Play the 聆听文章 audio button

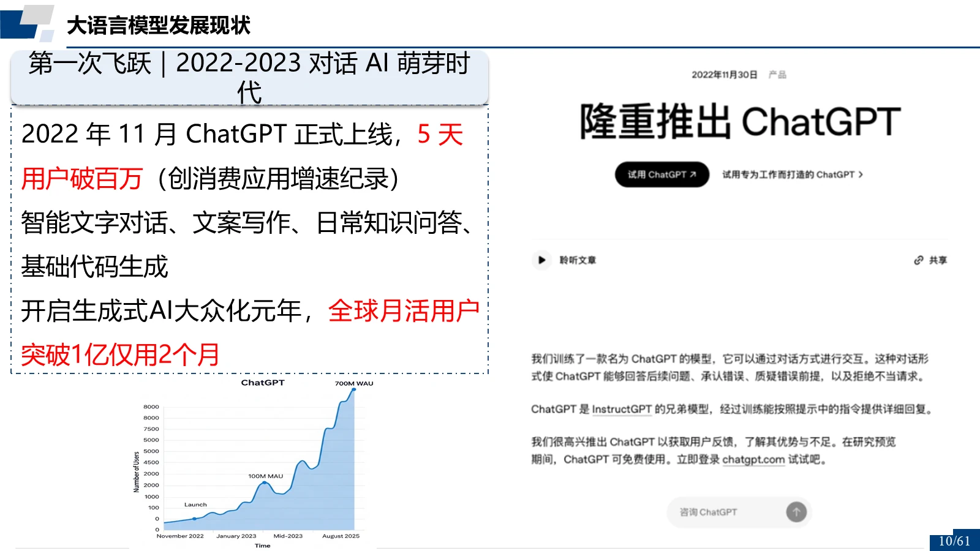(541, 260)
